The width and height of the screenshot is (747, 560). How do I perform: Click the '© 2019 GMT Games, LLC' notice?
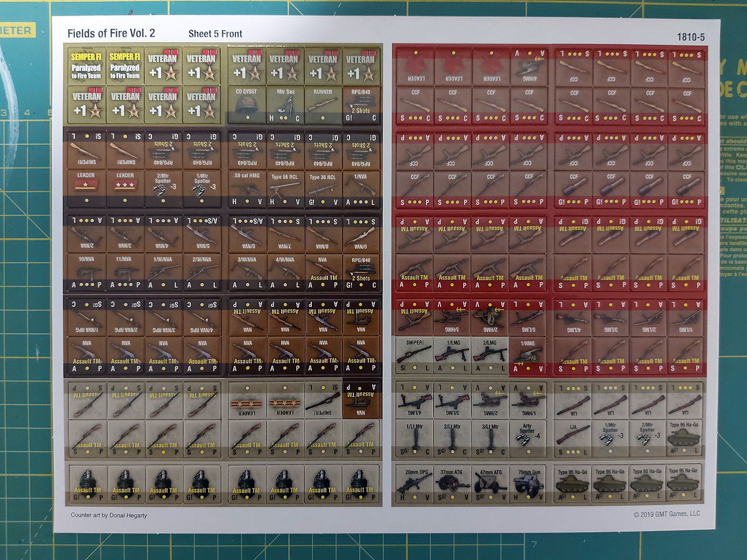[x=667, y=514]
